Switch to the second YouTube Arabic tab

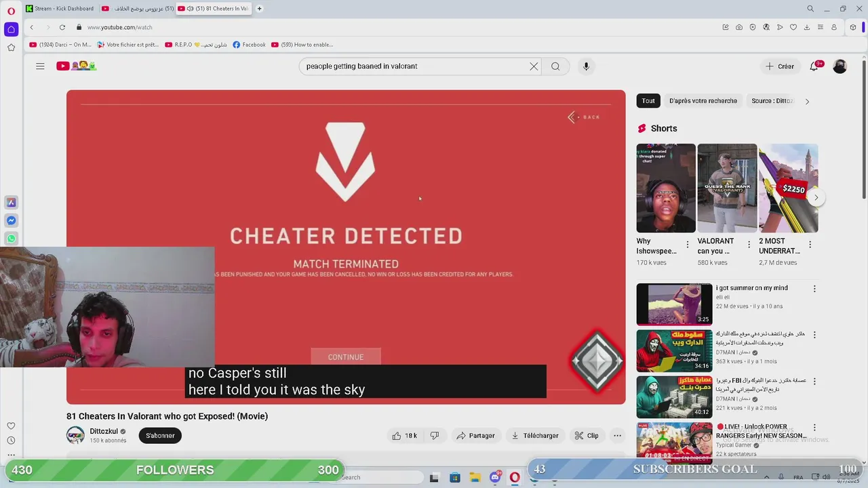click(136, 9)
